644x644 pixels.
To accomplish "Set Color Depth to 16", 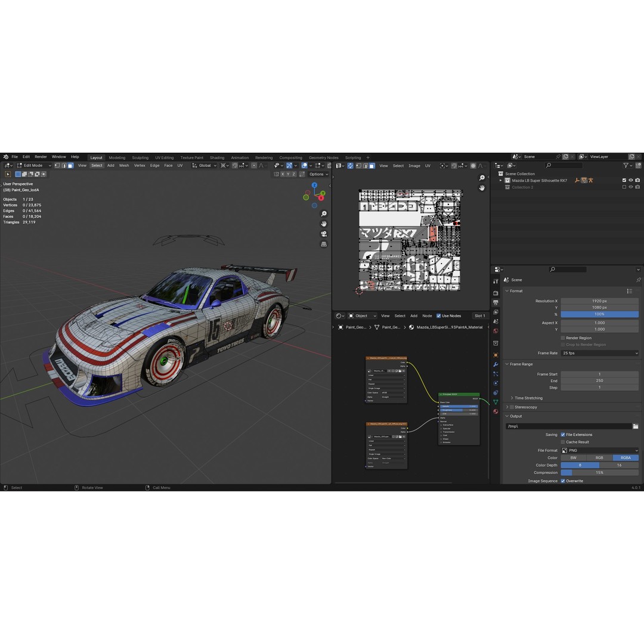I will pos(619,465).
